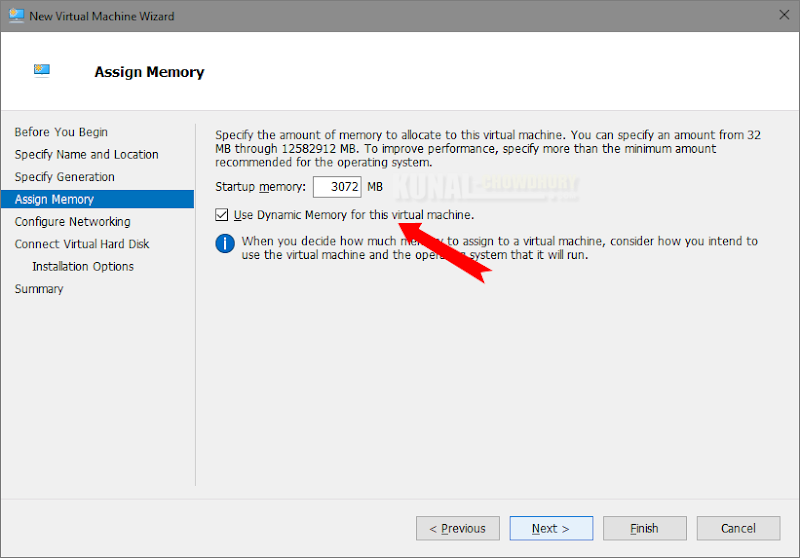800x558 pixels.
Task: Click the Assign Memory header icon
Action: [42, 70]
